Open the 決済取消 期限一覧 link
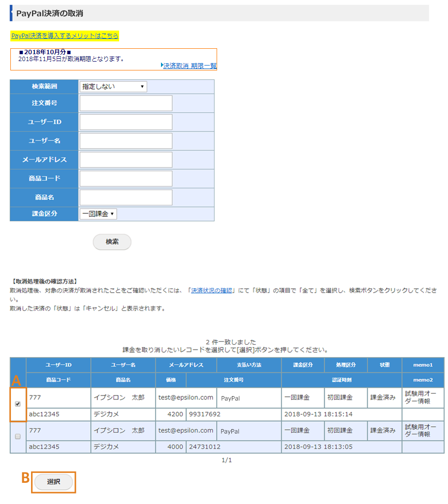The height and width of the screenshot is (504, 448). (x=190, y=66)
